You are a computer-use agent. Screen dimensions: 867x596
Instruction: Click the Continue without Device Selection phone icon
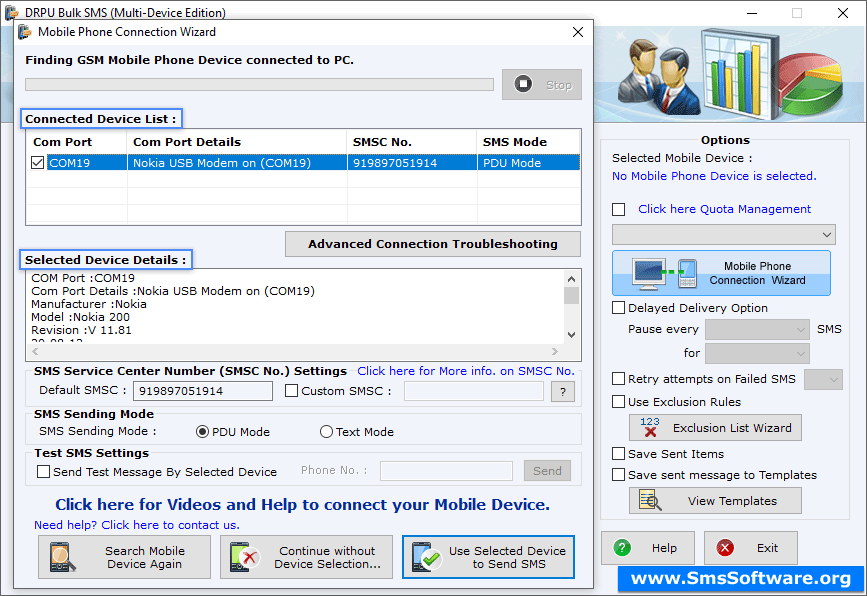[245, 557]
